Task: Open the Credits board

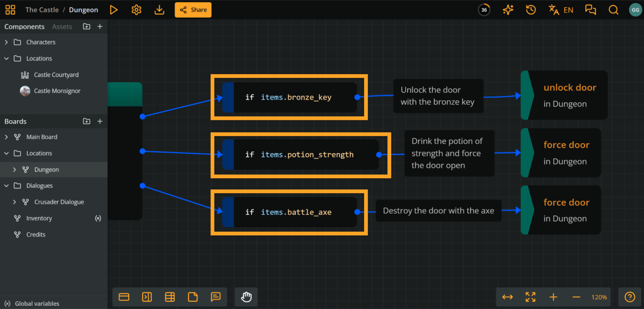Action: (x=36, y=234)
